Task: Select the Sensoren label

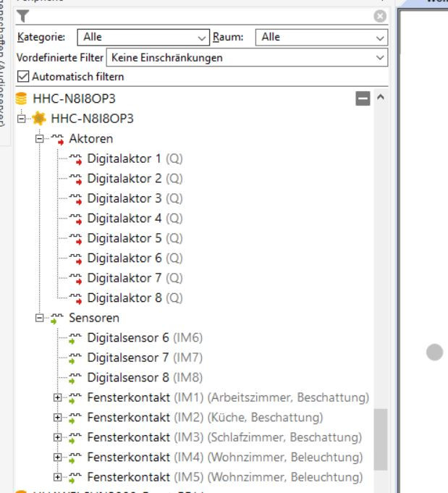Action: click(x=94, y=318)
